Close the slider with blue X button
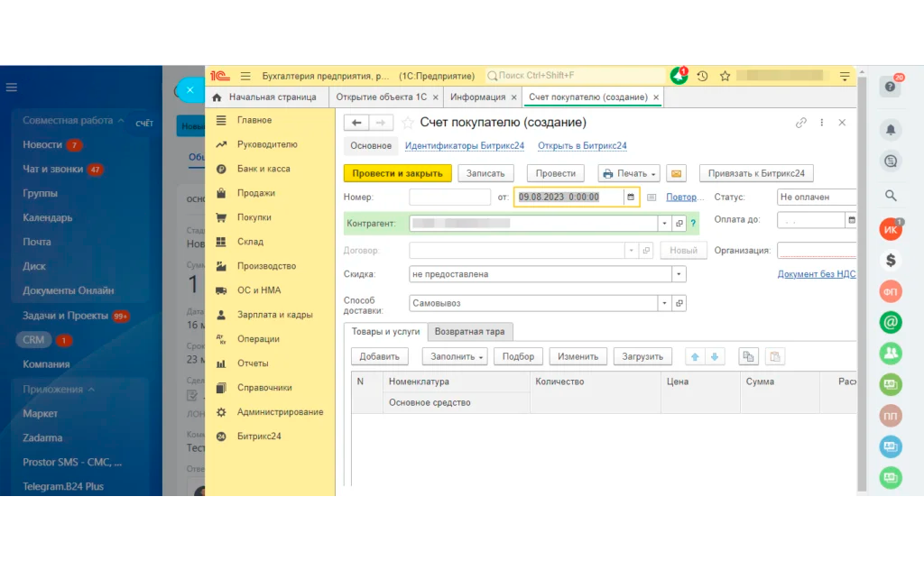This screenshot has width=924, height=561. pos(189,90)
